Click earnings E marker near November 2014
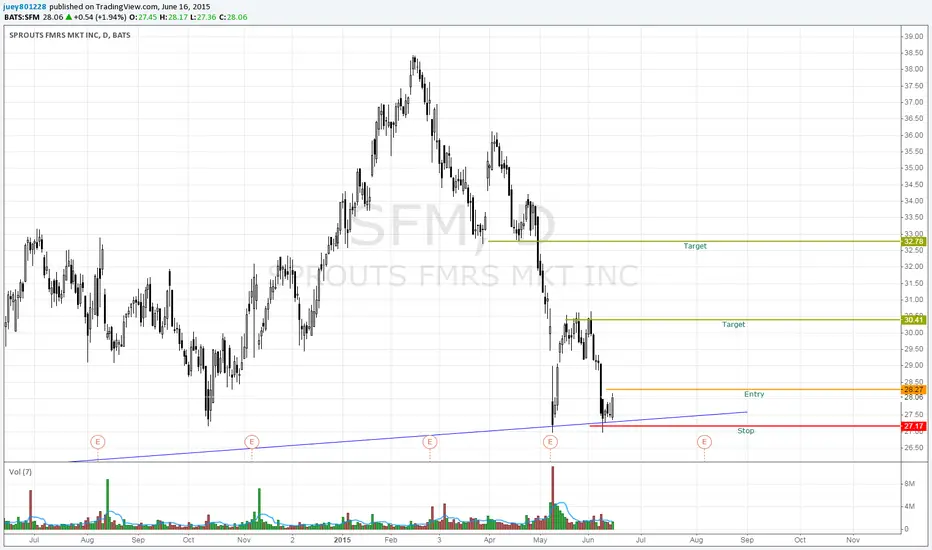932x550 pixels. [251, 442]
